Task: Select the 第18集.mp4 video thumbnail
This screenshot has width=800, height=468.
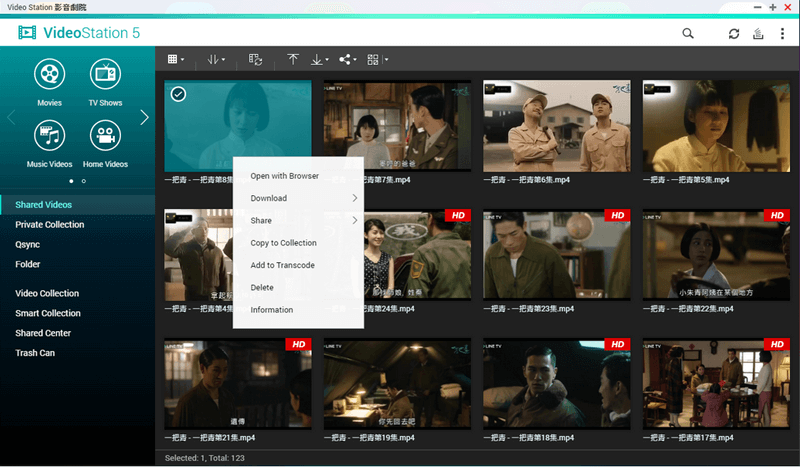Action: tap(557, 384)
